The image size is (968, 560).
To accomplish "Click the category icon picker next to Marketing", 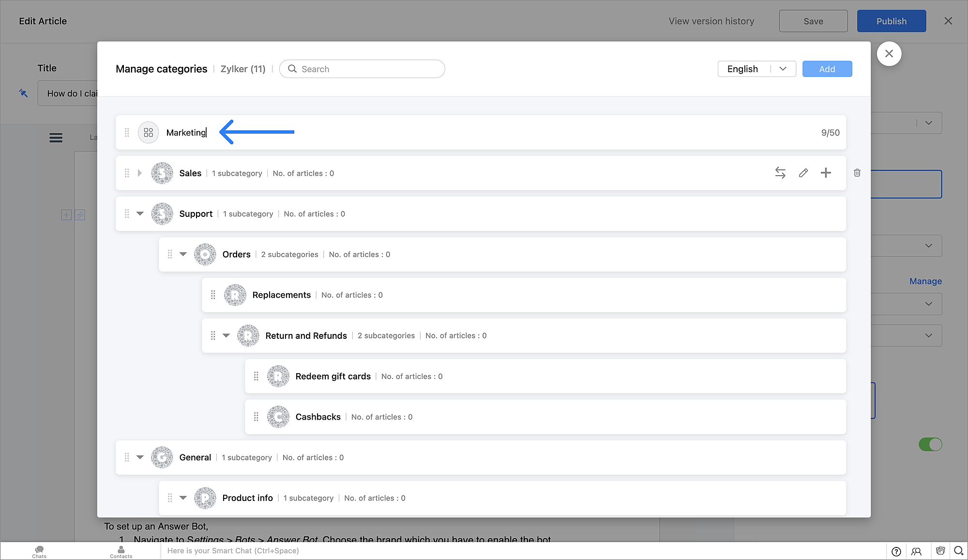I will click(148, 132).
